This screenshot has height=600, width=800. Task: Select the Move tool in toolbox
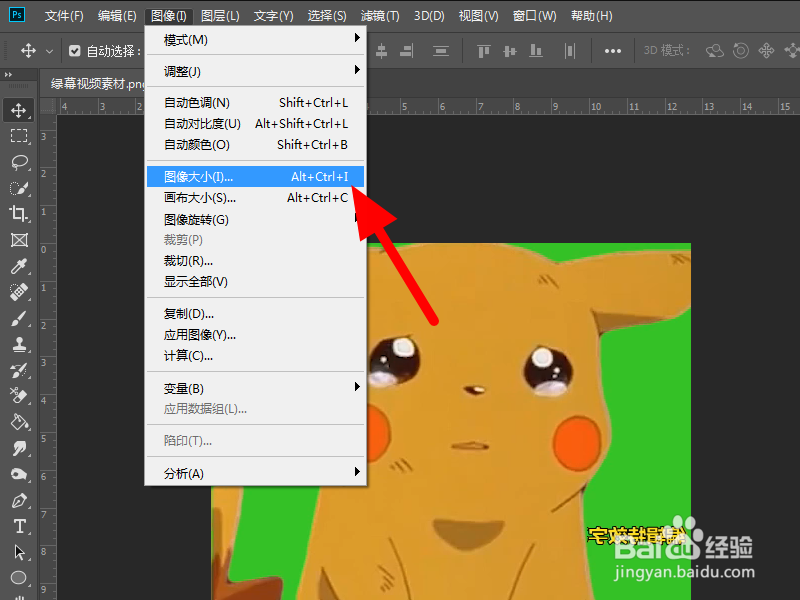19,110
